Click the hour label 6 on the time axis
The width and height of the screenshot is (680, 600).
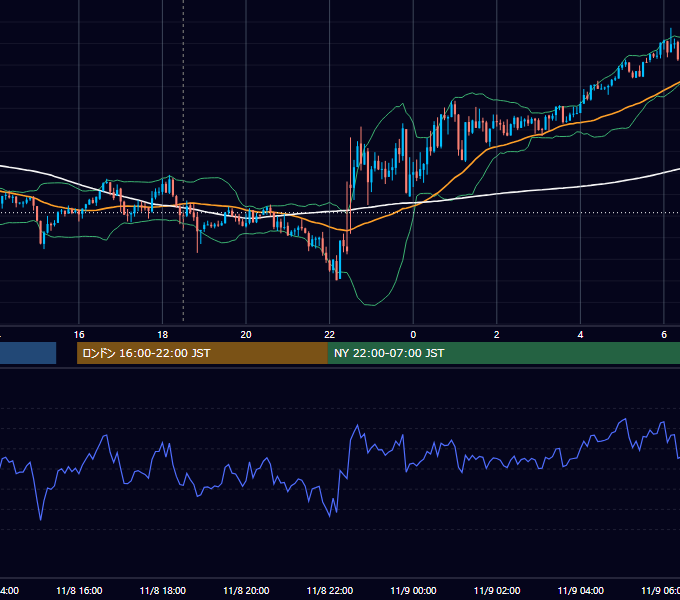click(x=664, y=335)
